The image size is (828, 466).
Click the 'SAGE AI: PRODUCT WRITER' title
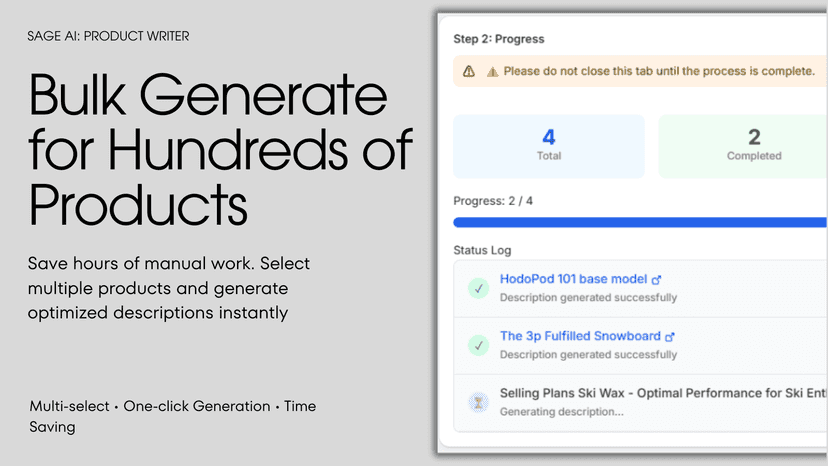click(108, 36)
